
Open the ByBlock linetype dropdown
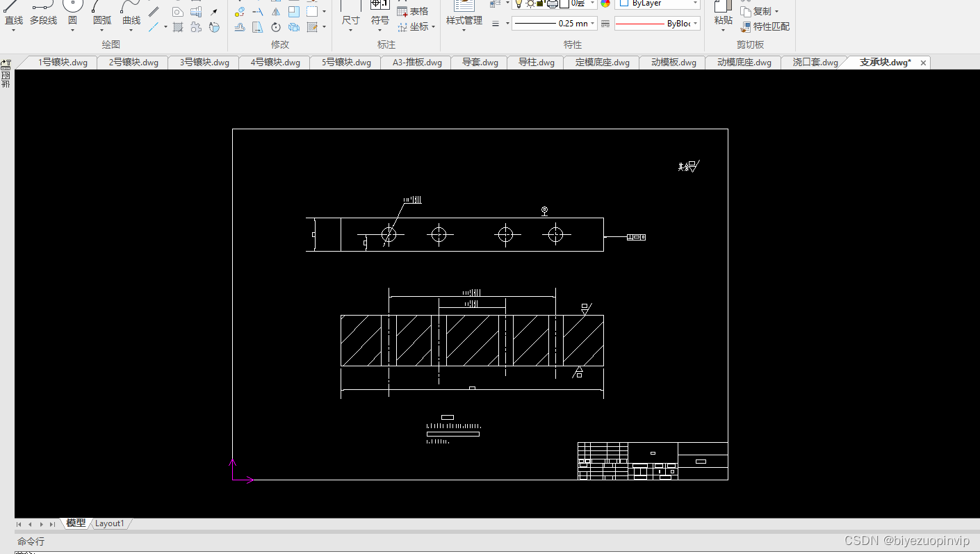point(657,23)
